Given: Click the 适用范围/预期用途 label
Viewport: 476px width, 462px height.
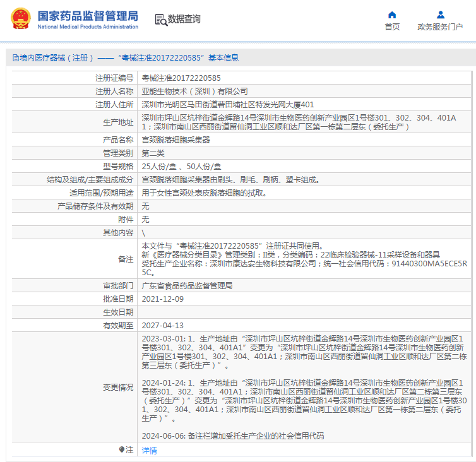Looking at the screenshot, I should click(x=102, y=193).
